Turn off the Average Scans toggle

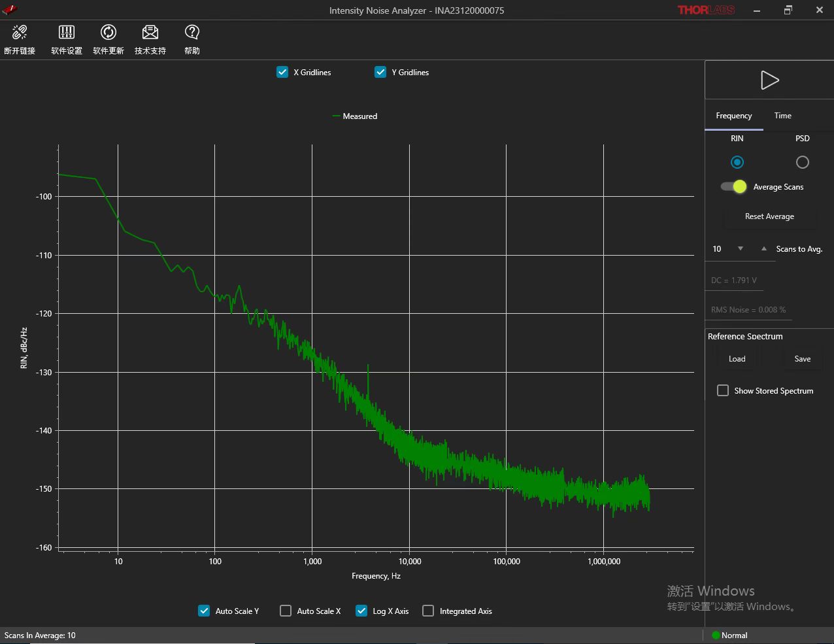[734, 187]
